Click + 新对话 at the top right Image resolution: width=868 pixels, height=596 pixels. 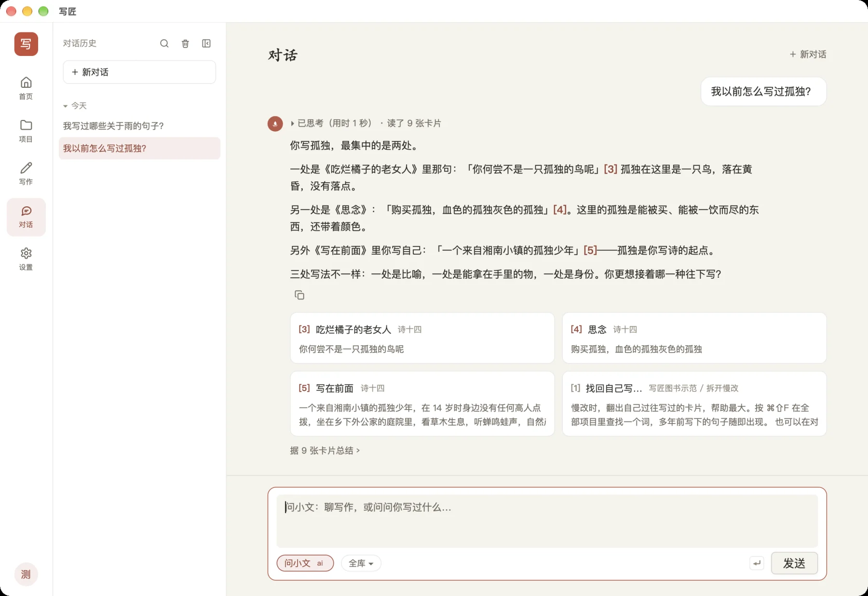808,54
